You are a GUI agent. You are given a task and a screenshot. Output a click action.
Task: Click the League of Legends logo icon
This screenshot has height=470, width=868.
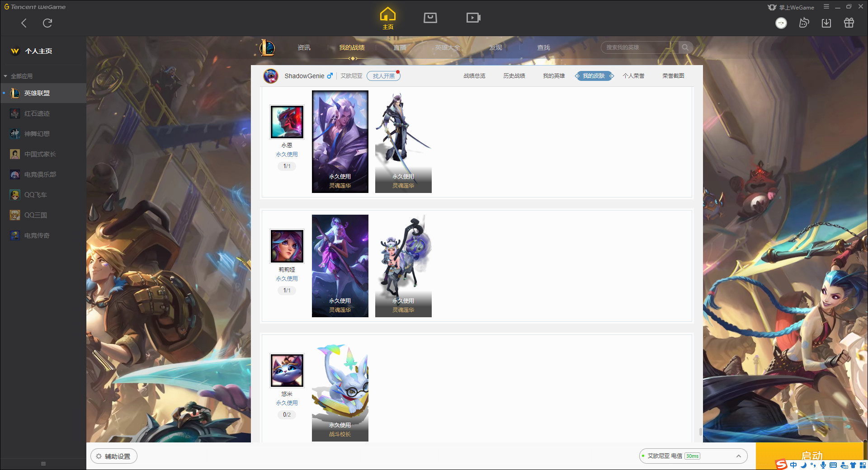point(267,47)
